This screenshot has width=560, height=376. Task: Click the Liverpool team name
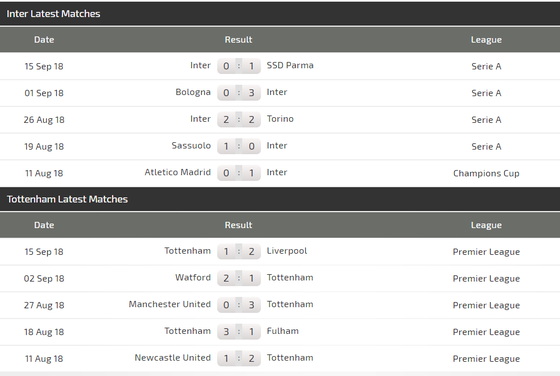click(287, 251)
